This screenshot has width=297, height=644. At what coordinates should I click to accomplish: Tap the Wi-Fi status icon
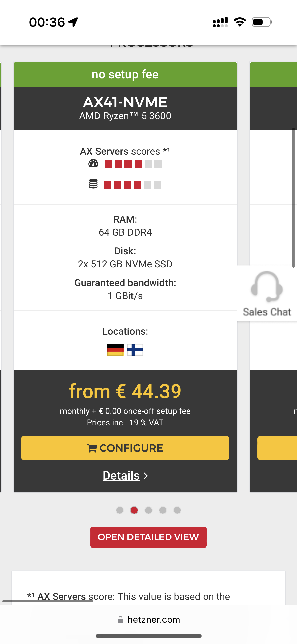pos(240,22)
